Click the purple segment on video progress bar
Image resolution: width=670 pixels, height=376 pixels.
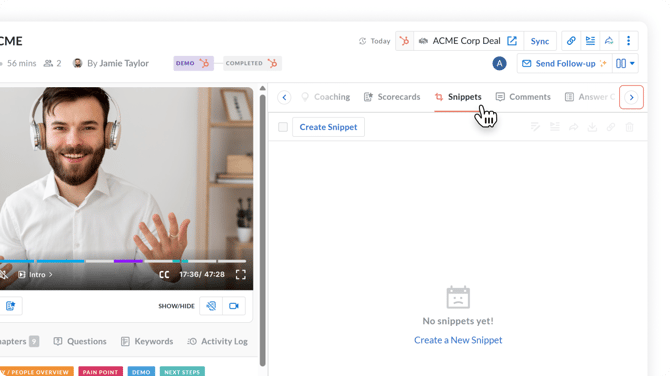[x=128, y=261]
